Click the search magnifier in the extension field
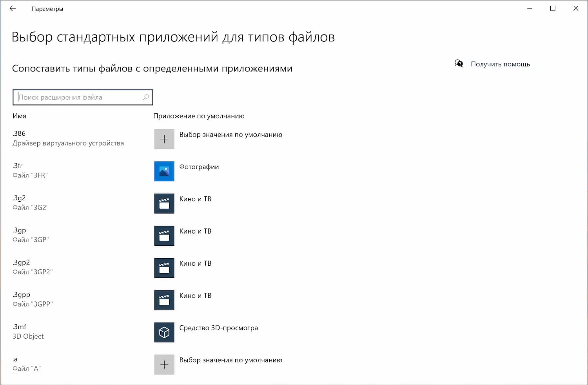 (x=145, y=97)
